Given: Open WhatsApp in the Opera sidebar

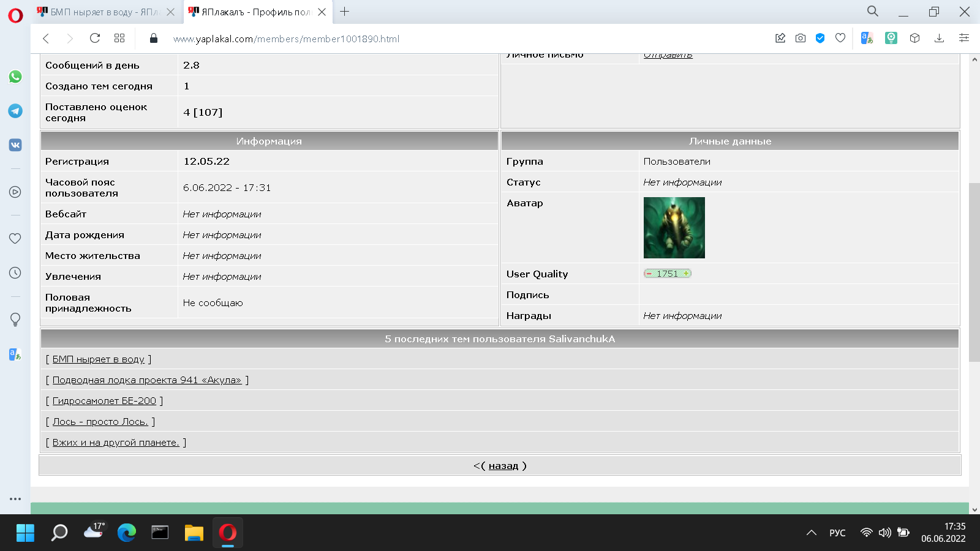Looking at the screenshot, I should coord(15,77).
